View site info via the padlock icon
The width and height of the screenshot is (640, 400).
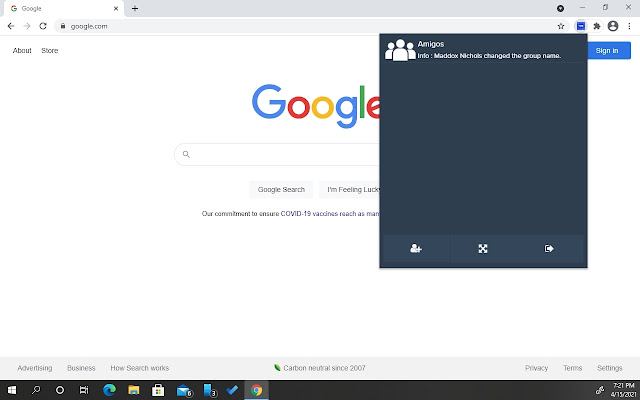coord(62,26)
